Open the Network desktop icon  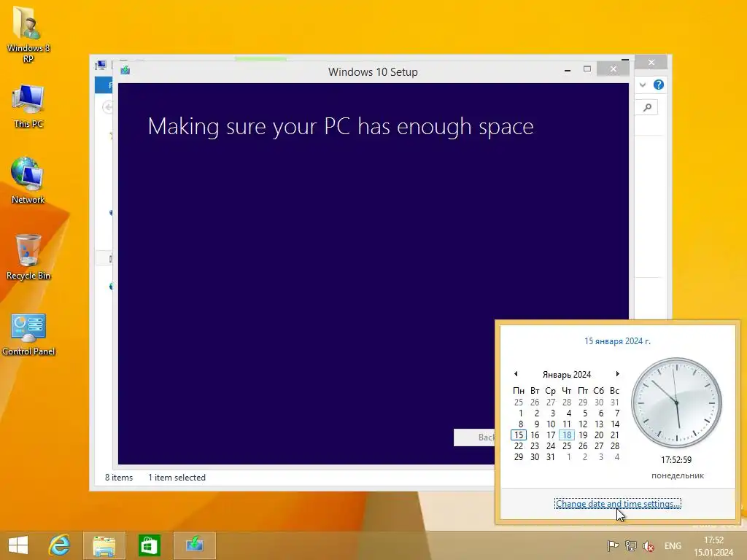(x=28, y=181)
